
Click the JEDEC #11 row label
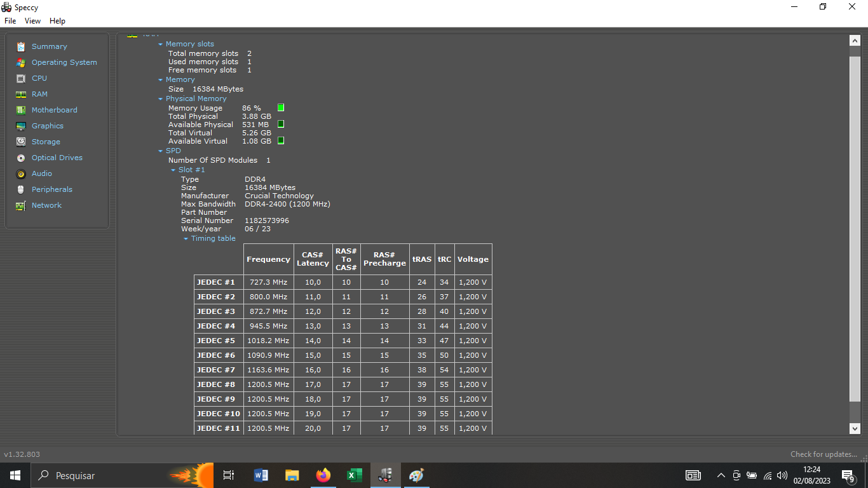[x=219, y=428]
